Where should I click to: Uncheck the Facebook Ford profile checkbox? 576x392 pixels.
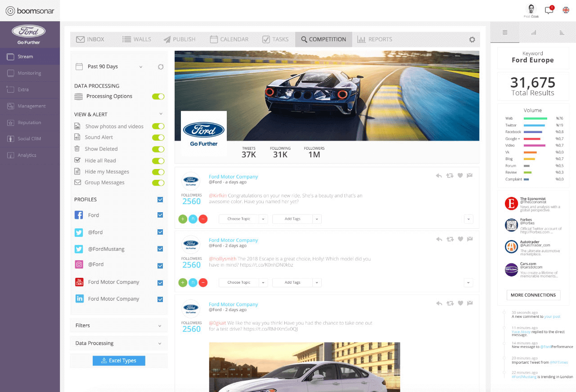point(160,215)
